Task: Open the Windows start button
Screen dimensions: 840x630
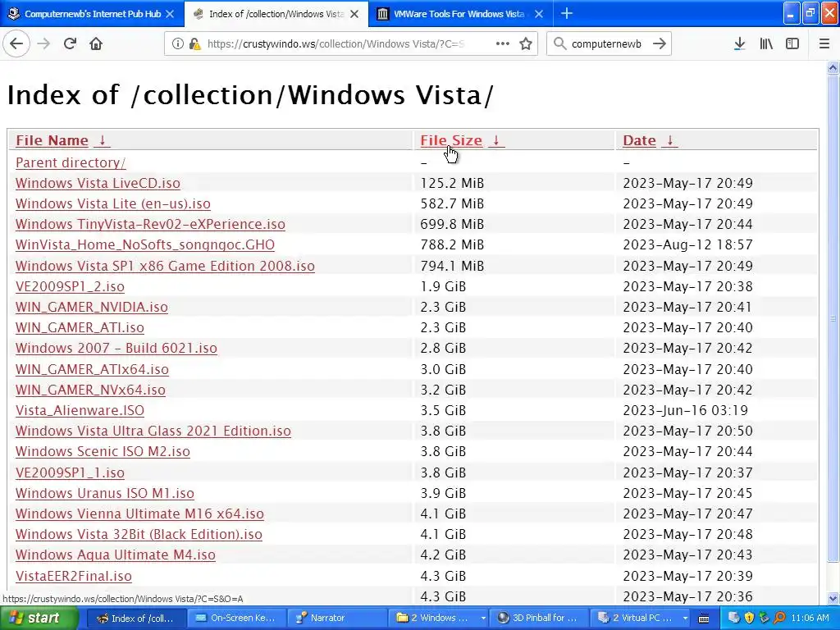Action: tap(39, 619)
